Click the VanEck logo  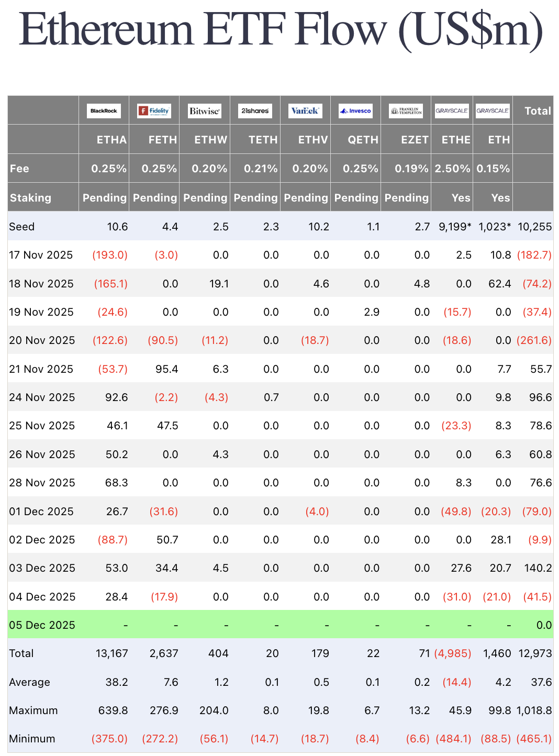pos(305,111)
